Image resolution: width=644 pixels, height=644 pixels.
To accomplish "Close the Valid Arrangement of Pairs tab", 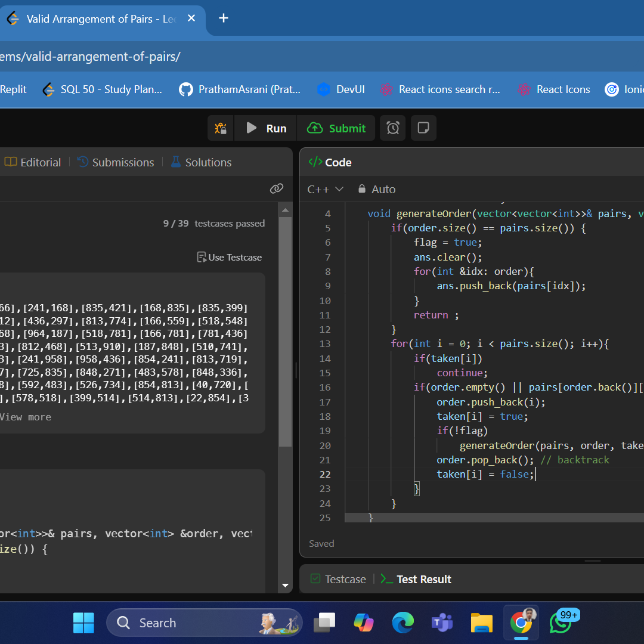I will coord(191,18).
